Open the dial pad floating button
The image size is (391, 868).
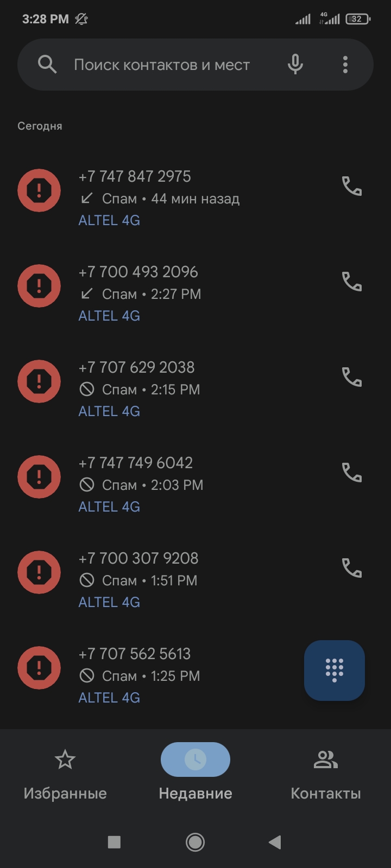point(335,671)
